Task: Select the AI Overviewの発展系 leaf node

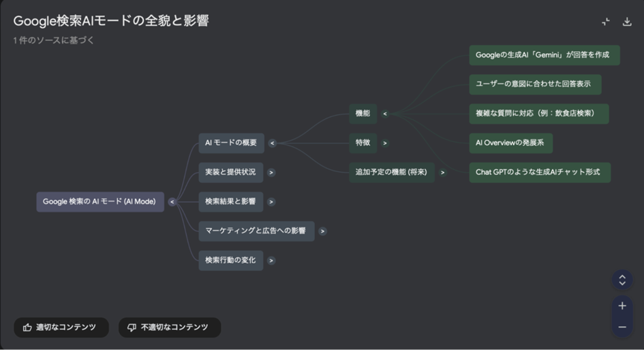Action: pyautogui.click(x=510, y=143)
